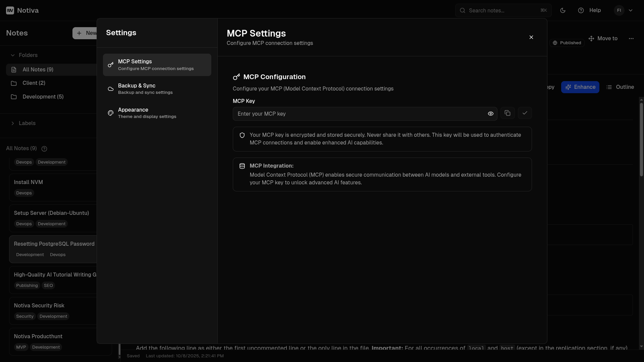Open the three-dots more options menu
Image resolution: width=644 pixels, height=362 pixels.
point(631,39)
